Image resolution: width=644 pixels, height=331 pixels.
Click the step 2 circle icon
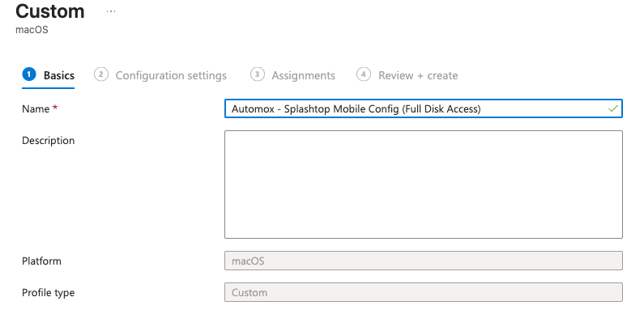[101, 74]
